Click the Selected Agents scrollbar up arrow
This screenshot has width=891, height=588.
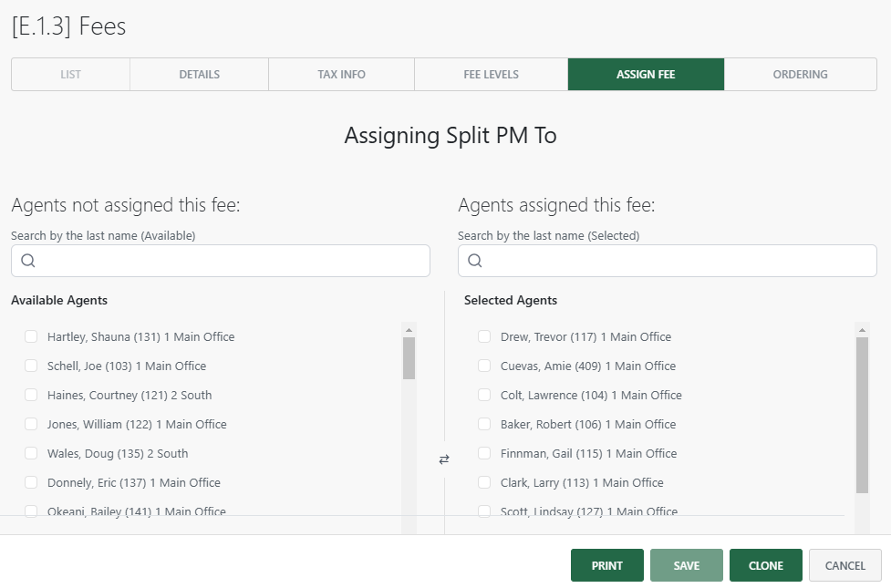[862, 330]
